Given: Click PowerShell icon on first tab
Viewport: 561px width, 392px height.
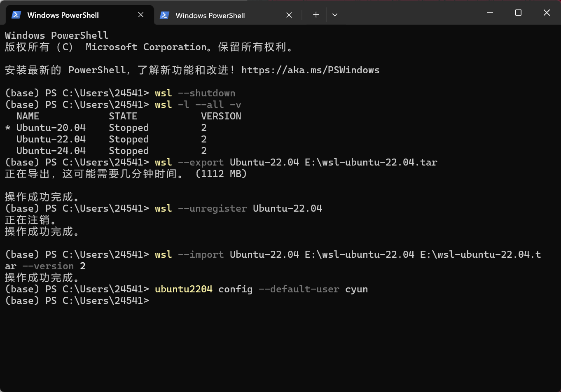Looking at the screenshot, I should click(x=16, y=15).
